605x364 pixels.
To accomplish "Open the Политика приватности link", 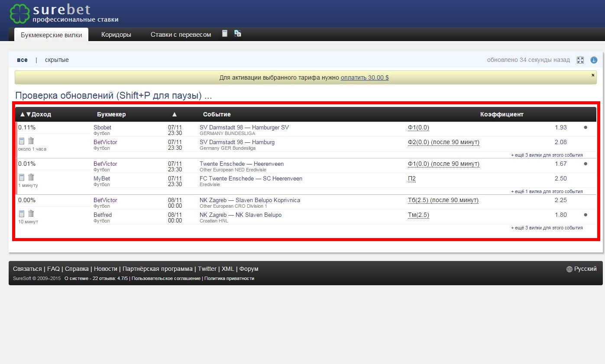I will click(x=229, y=278).
